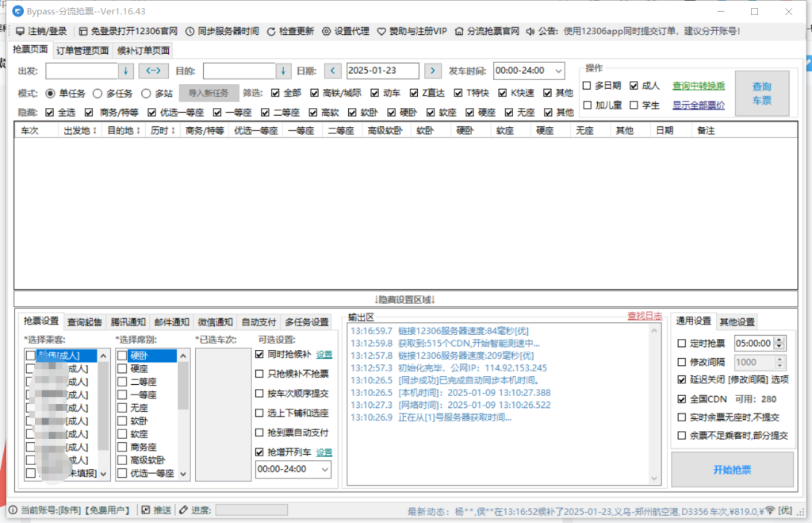Open 自动支付 settings tab

pyautogui.click(x=259, y=322)
